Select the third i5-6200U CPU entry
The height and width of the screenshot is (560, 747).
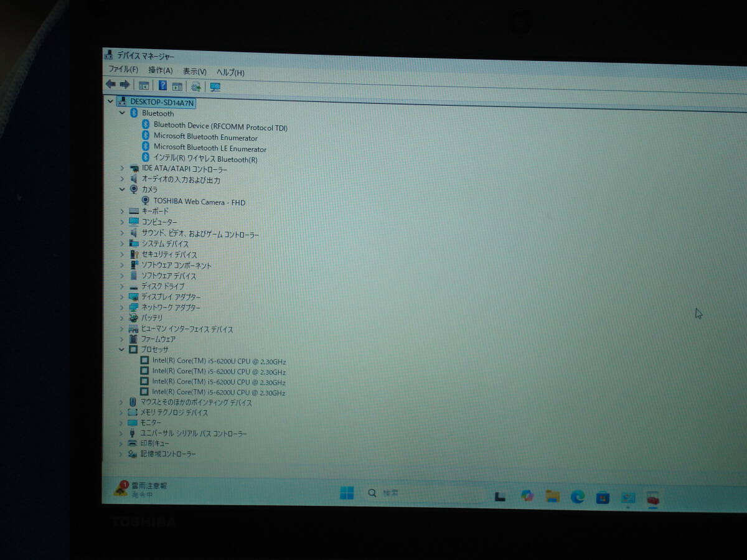coord(218,381)
